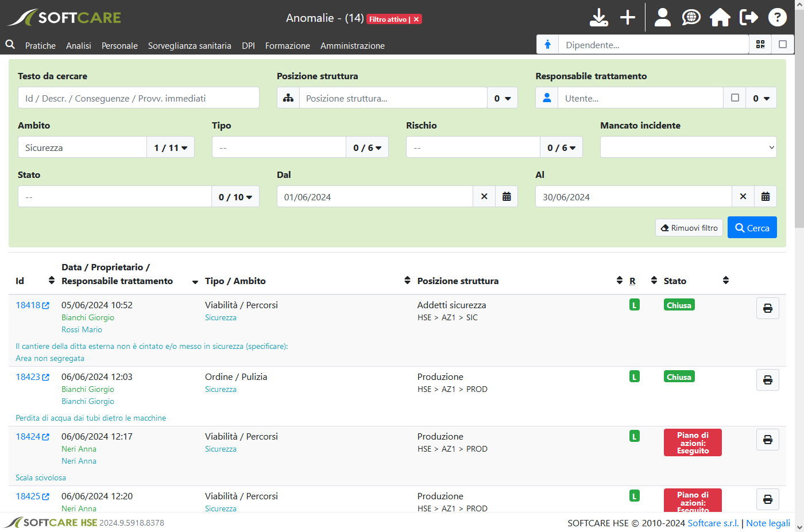Toggle checkbox next to Dipendente field
This screenshot has width=804, height=532.
click(x=782, y=45)
